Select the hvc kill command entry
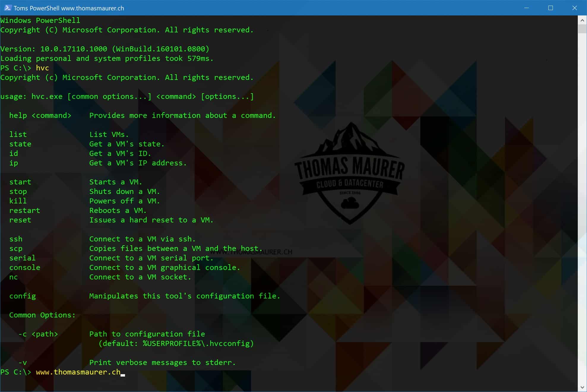The width and height of the screenshot is (587, 392). pyautogui.click(x=18, y=201)
